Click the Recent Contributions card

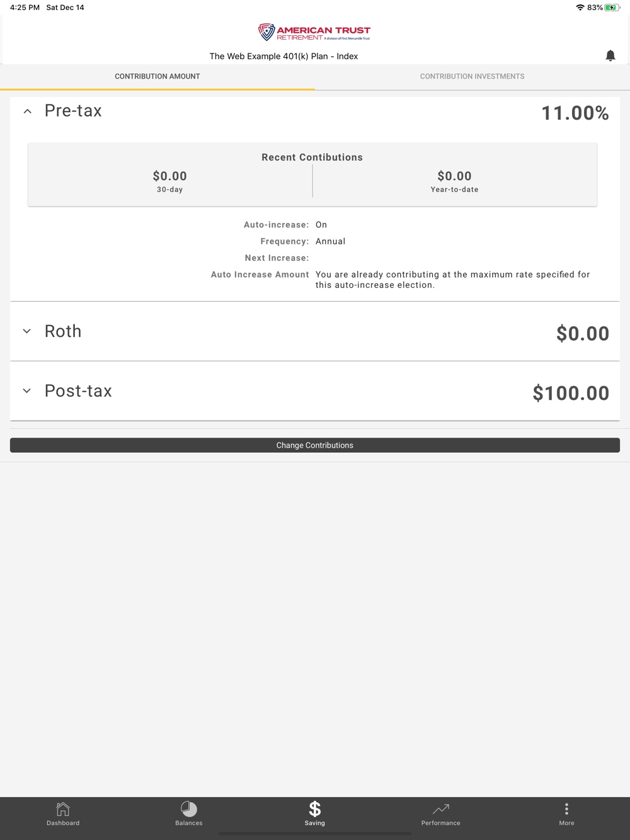click(x=312, y=174)
